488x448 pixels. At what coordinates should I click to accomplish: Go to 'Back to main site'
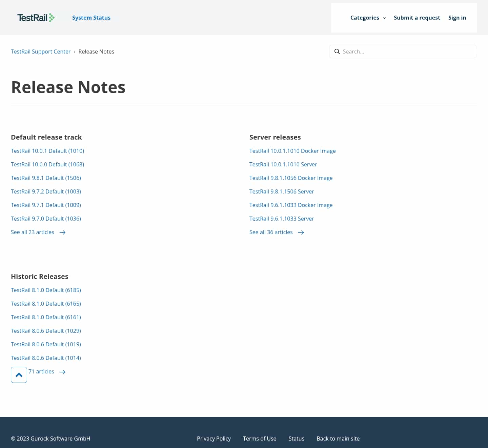coord(338,439)
